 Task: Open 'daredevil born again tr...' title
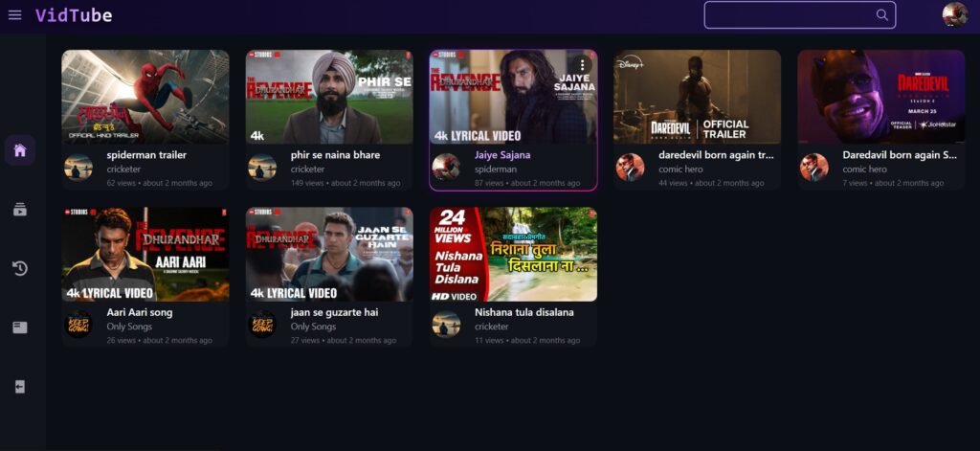tap(716, 155)
